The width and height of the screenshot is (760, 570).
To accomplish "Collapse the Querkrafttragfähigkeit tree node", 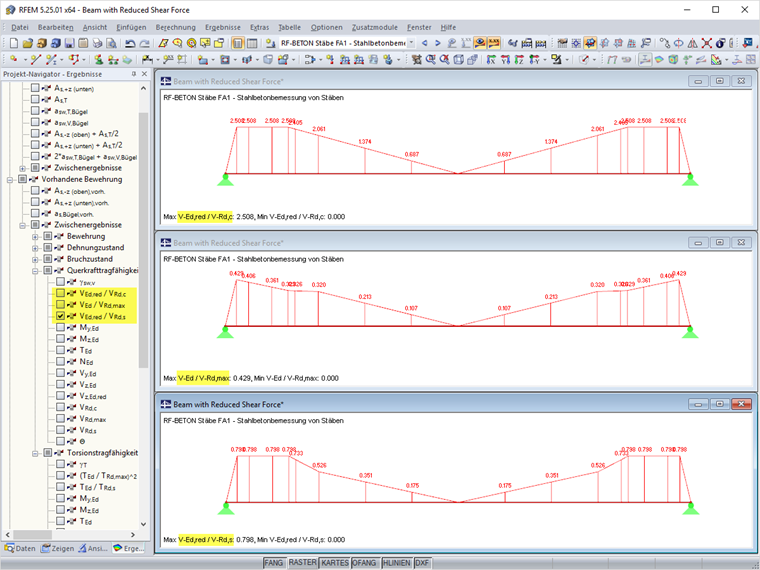I will coord(36,270).
